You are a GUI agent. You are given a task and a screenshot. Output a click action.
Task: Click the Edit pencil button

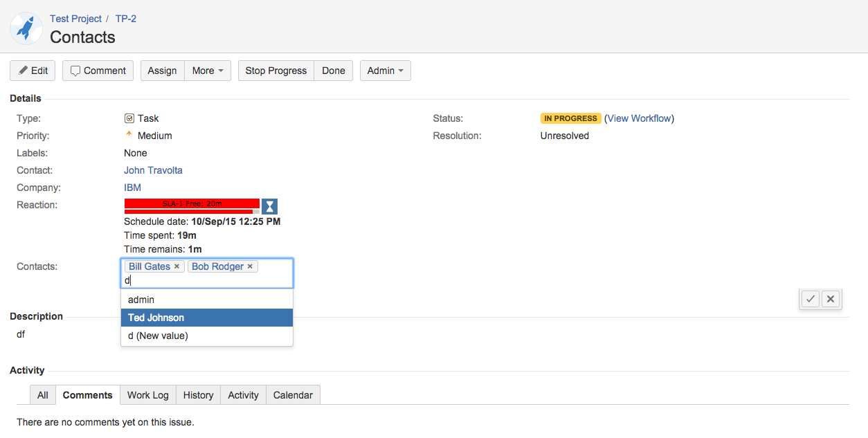pyautogui.click(x=33, y=71)
